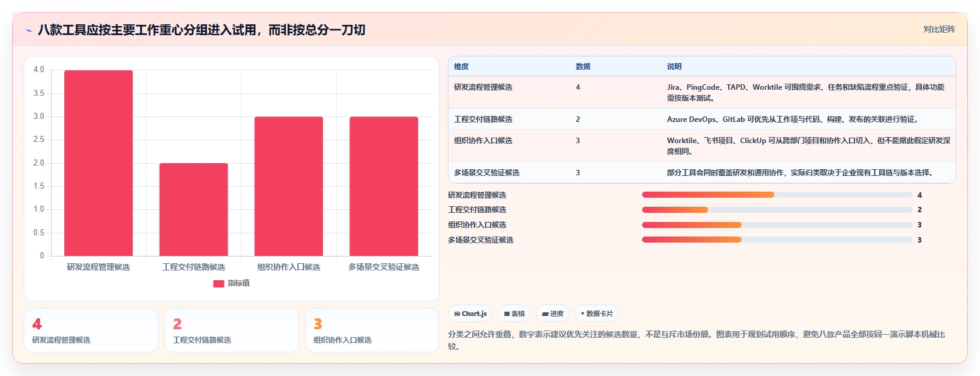Image resolution: width=980 pixels, height=376 pixels.
Task: Click the 维度 table column header
Action: coord(461,67)
